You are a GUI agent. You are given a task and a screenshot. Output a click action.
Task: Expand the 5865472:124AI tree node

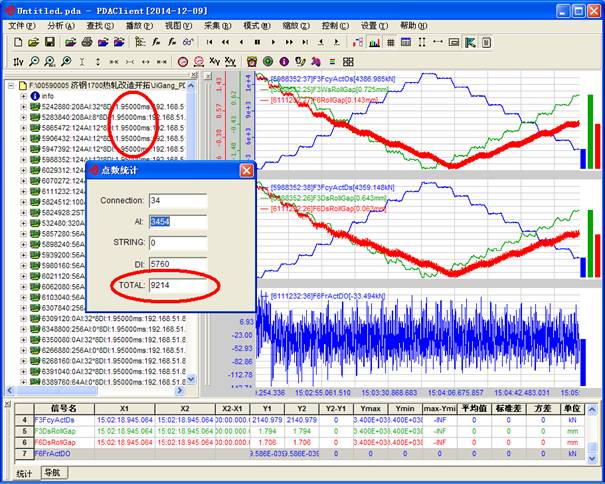point(23,128)
